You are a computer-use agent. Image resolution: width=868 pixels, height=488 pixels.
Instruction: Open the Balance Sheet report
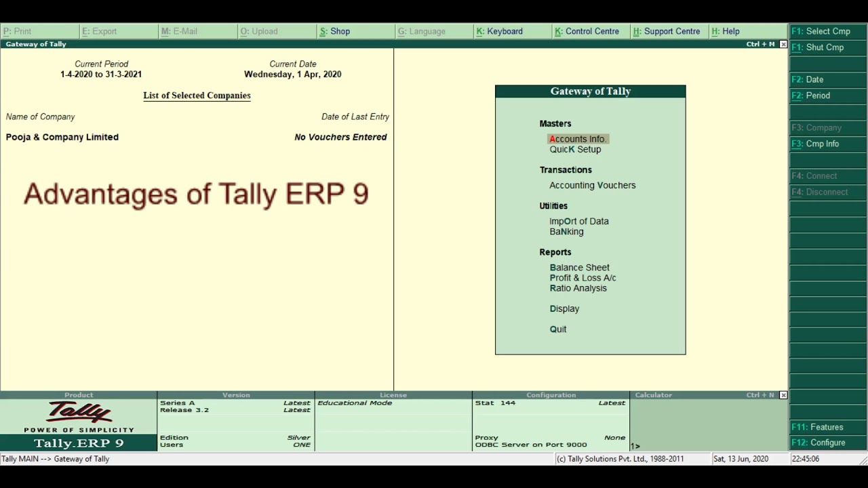click(x=579, y=268)
